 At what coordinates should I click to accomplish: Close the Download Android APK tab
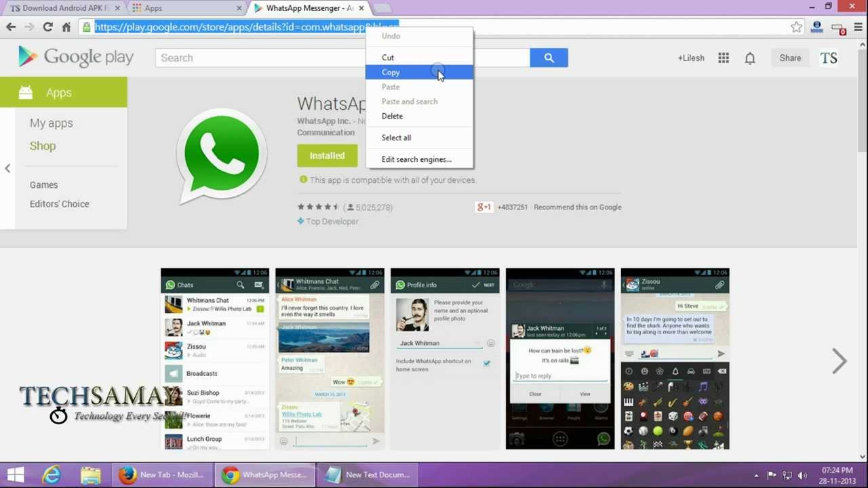117,8
